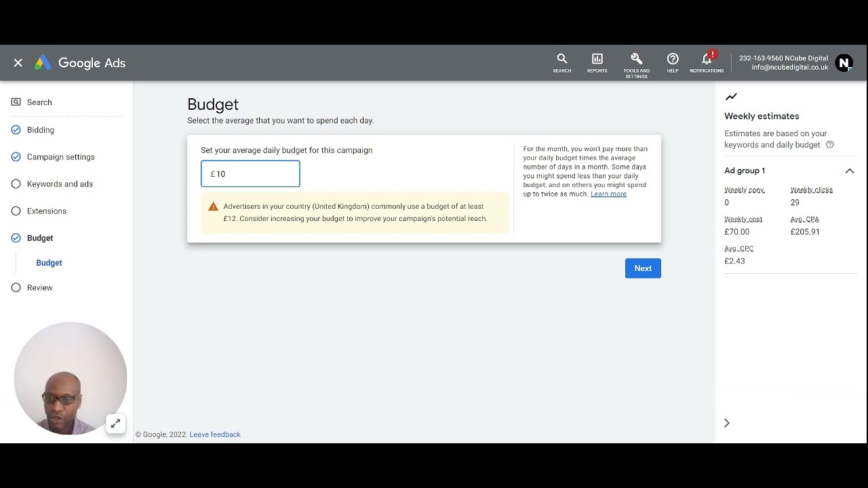Click the Weekly cost value £70.00

pos(736,232)
